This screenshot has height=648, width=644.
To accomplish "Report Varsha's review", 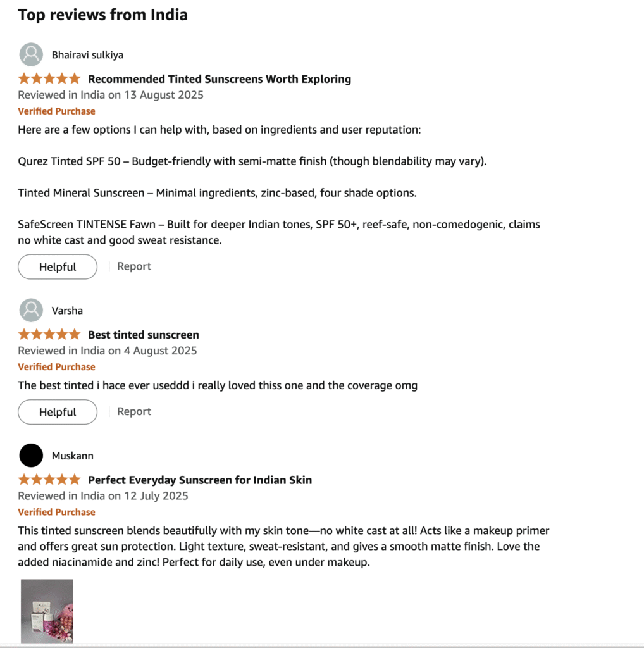I will point(134,411).
